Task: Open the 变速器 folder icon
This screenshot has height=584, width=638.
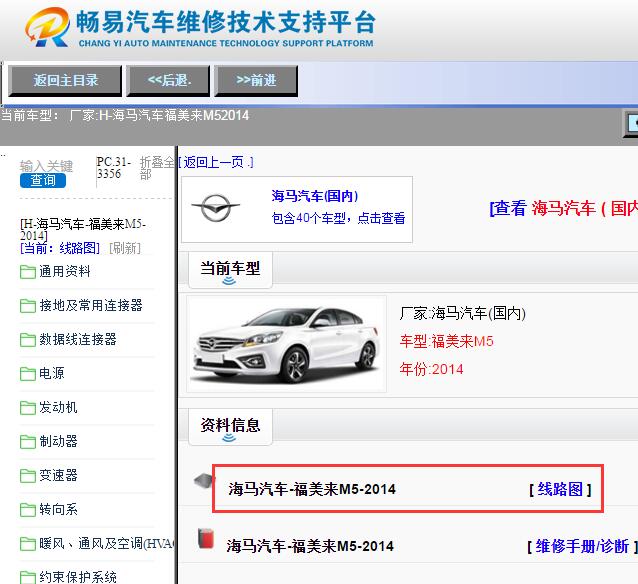Action: click(x=28, y=475)
